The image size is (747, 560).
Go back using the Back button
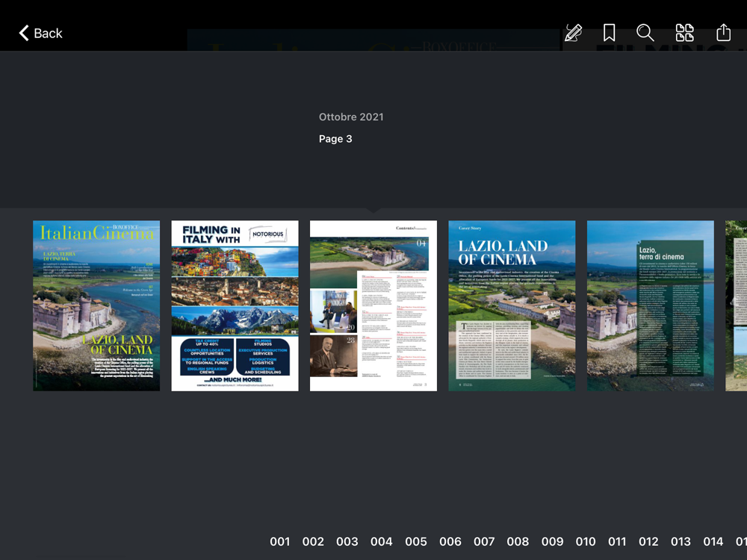click(x=40, y=34)
